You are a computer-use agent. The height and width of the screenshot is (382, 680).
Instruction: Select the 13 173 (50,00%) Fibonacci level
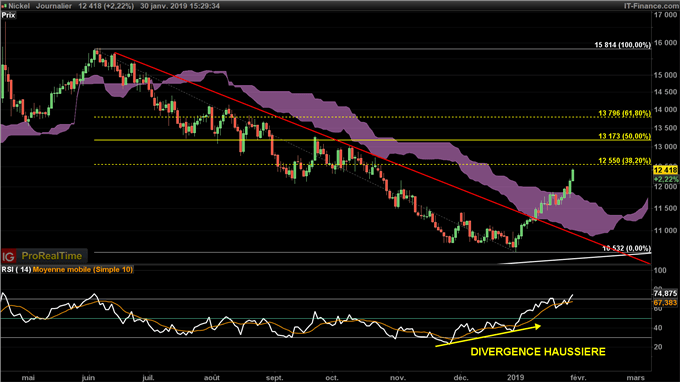[624, 136]
